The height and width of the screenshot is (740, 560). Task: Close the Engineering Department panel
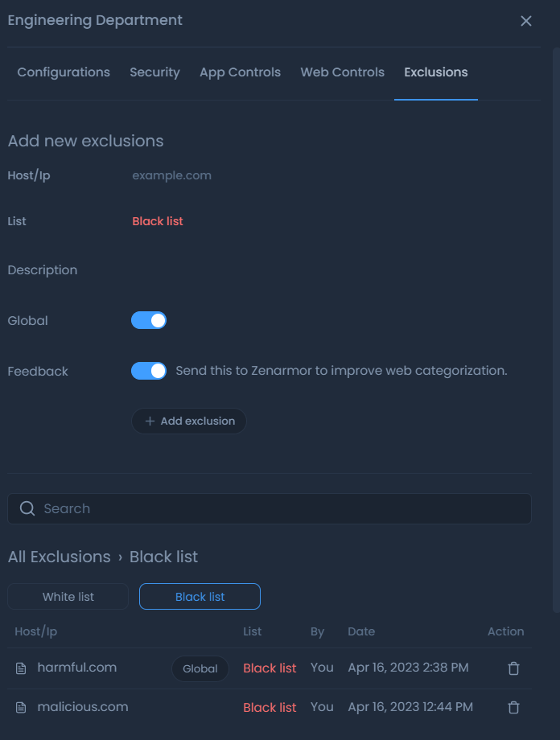point(525,21)
